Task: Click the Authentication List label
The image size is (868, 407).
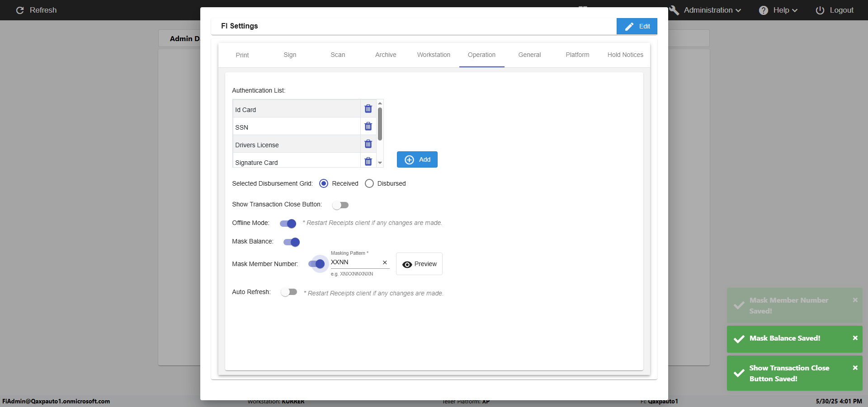Action: (259, 90)
